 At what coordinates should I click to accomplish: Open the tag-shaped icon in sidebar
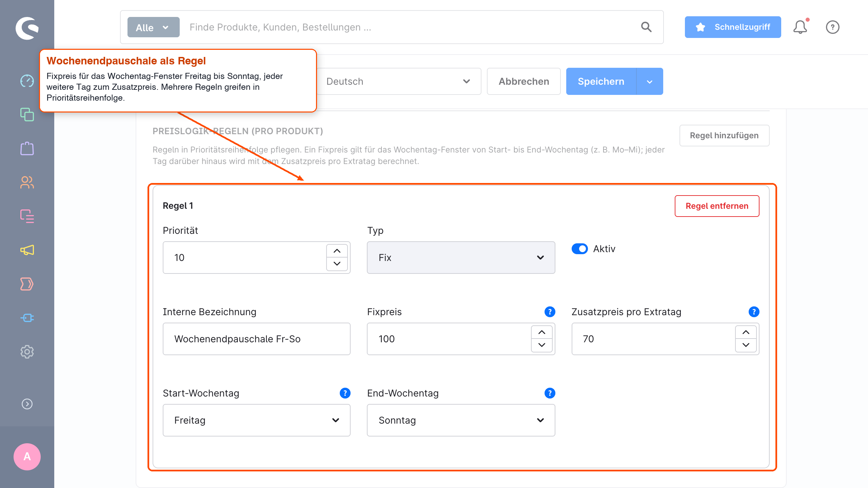tap(27, 284)
